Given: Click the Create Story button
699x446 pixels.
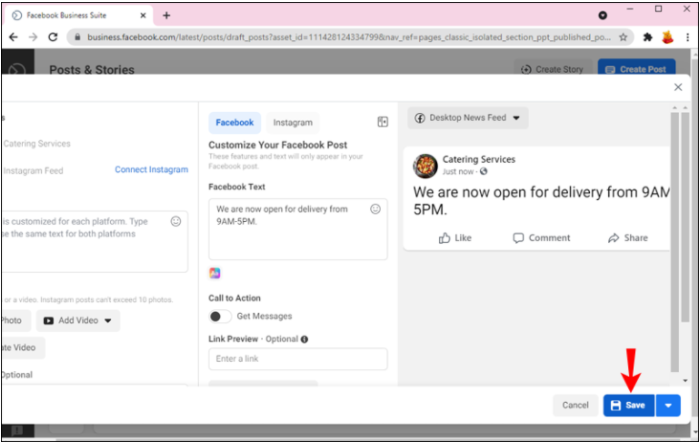Looking at the screenshot, I should pyautogui.click(x=553, y=69).
